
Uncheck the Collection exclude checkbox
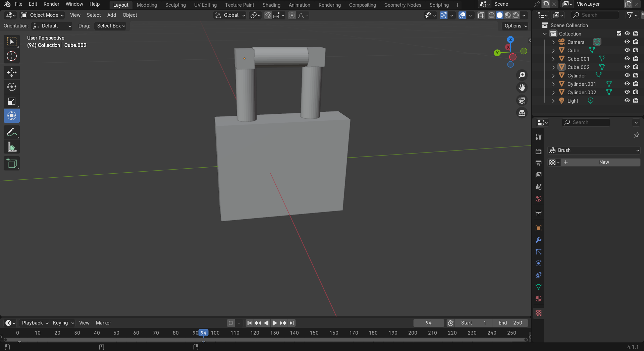(x=619, y=34)
